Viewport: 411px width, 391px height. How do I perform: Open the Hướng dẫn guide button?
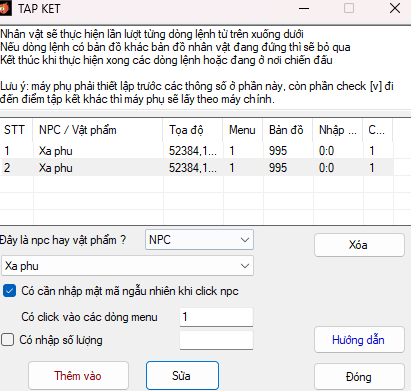point(359,340)
